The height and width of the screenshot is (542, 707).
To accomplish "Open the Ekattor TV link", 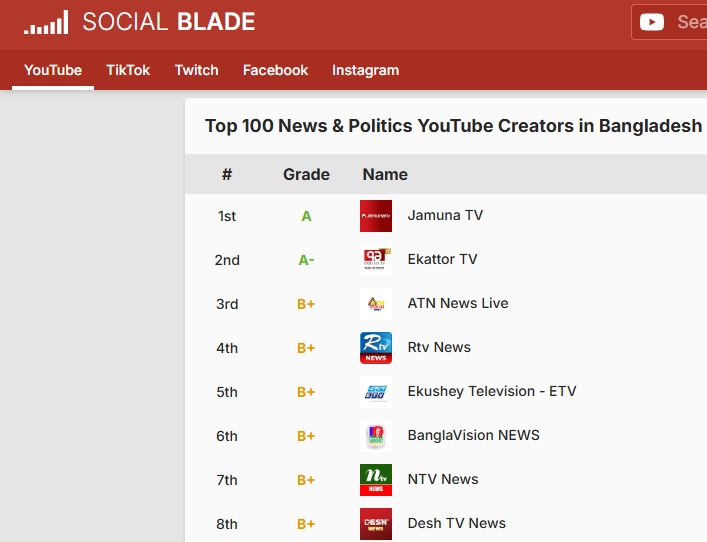I will pos(442,259).
